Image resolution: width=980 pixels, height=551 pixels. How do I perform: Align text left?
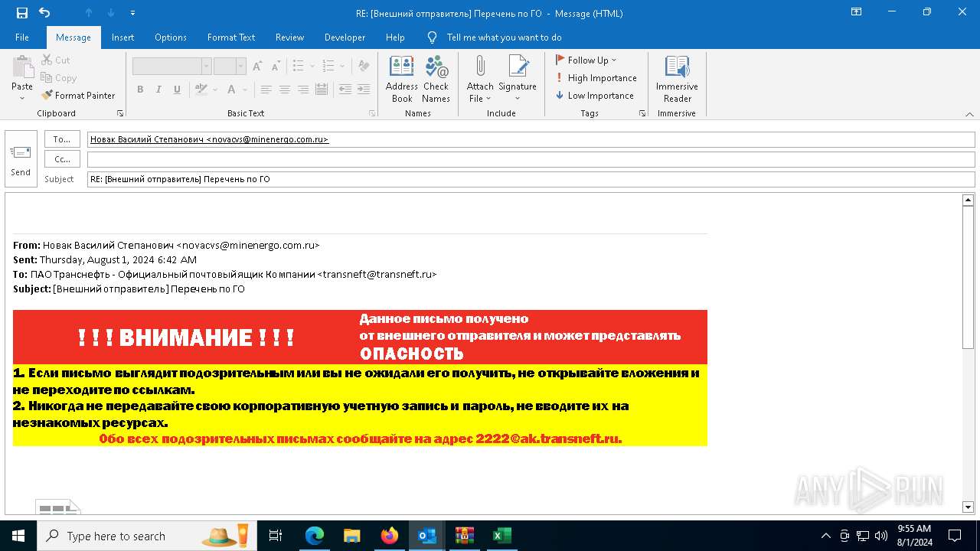(266, 90)
